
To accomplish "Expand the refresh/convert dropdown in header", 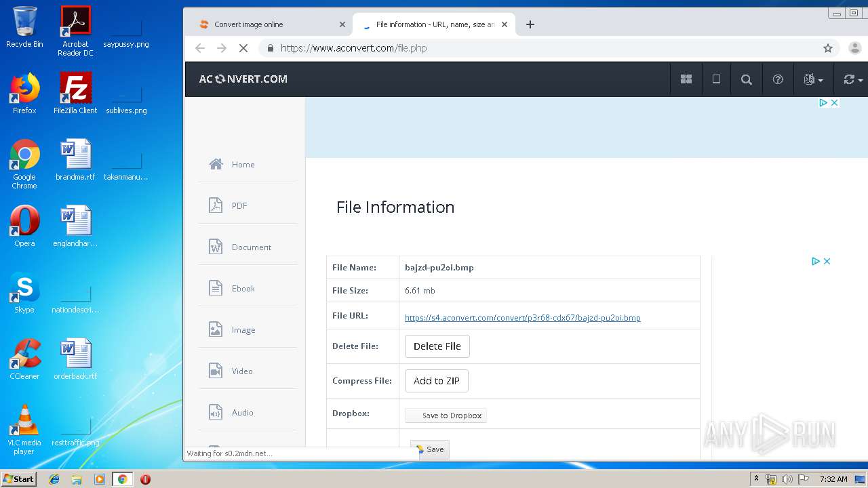I will tap(852, 79).
